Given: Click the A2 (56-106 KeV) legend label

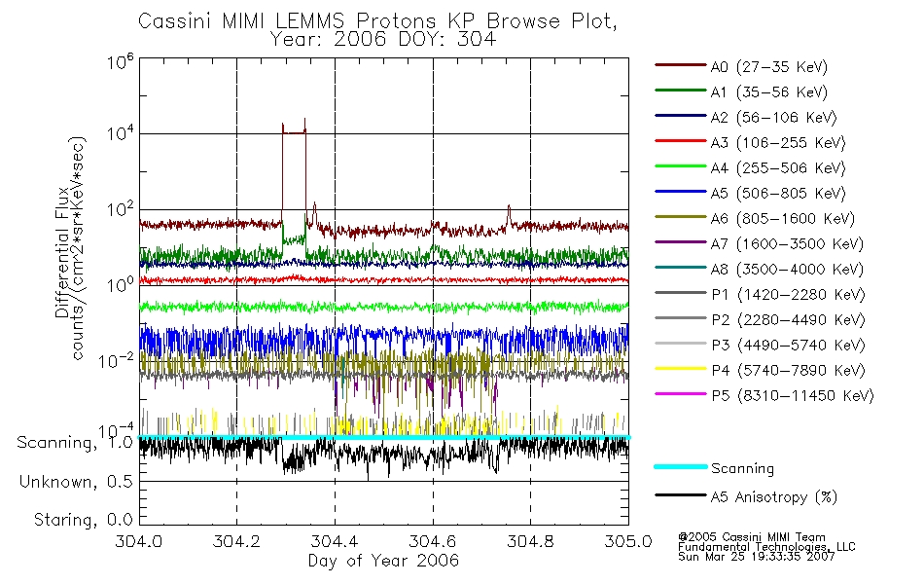Looking at the screenshot, I should coord(773,118).
